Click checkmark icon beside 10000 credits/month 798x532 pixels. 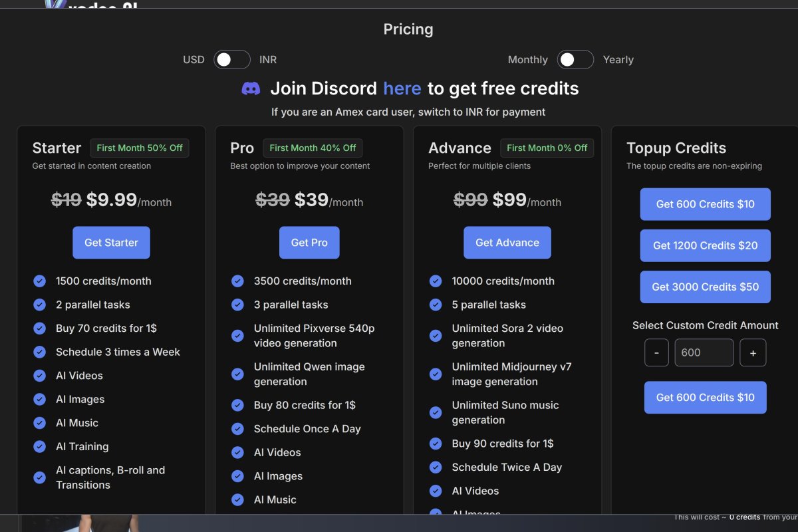pyautogui.click(x=436, y=281)
